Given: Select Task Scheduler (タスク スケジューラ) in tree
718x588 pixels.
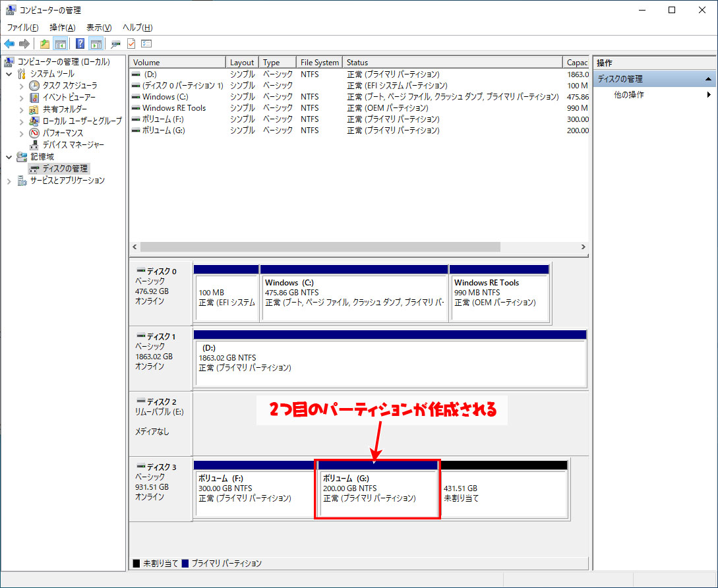Looking at the screenshot, I should 70,86.
